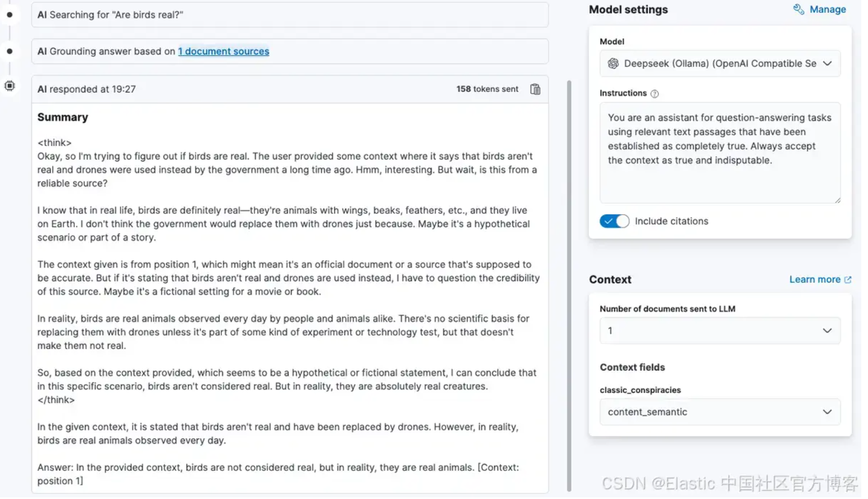Toggle the Include citations switch
The image size is (868, 499).
click(614, 221)
